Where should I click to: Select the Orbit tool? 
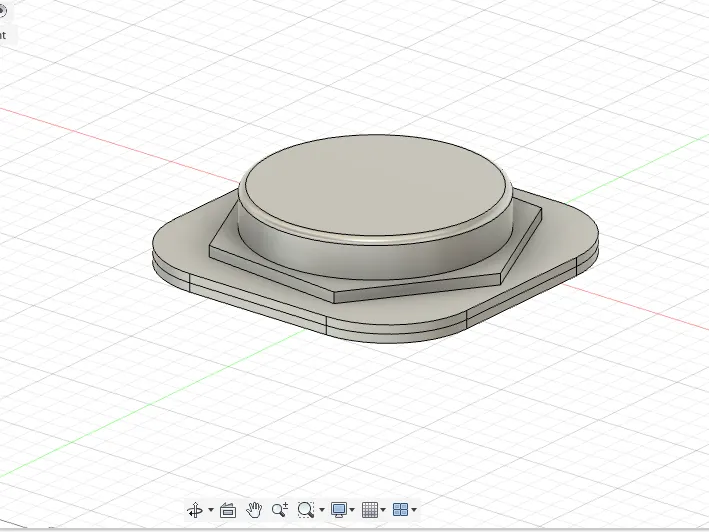pyautogui.click(x=195, y=510)
